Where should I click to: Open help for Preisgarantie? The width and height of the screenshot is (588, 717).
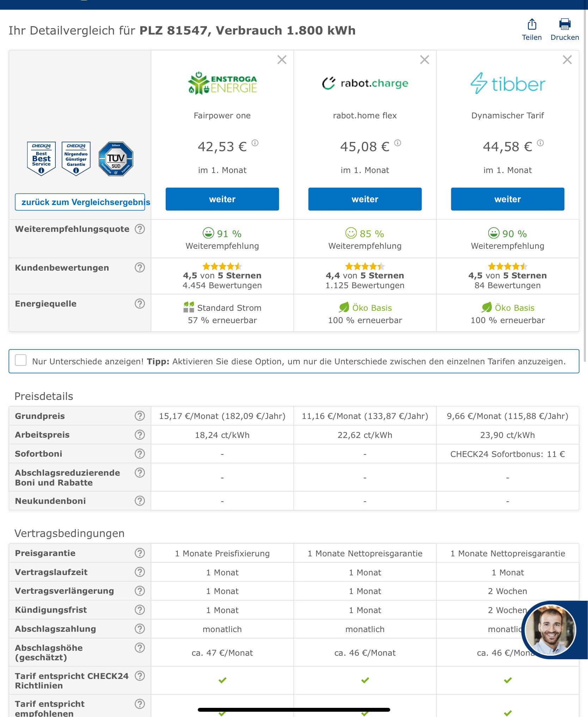(140, 553)
